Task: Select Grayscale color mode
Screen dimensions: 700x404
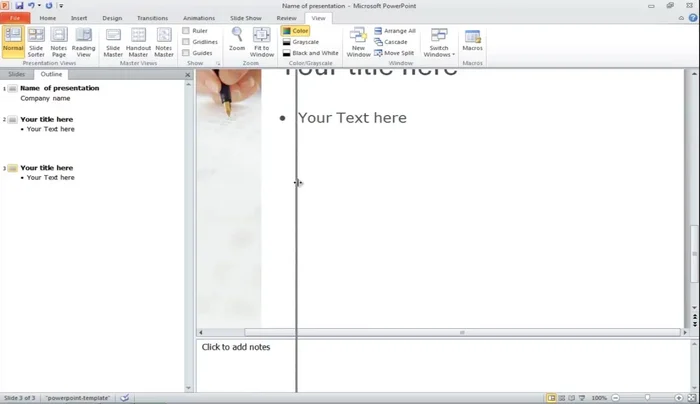Action: [x=301, y=42]
